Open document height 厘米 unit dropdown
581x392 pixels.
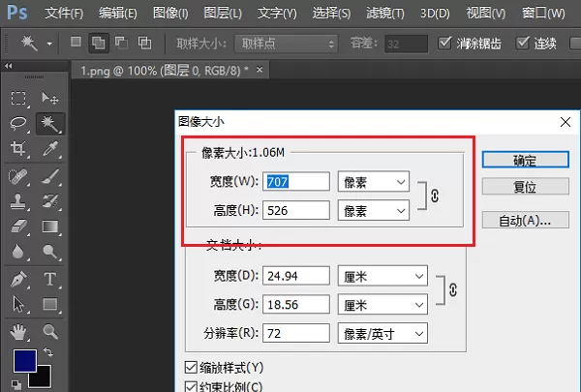point(382,305)
